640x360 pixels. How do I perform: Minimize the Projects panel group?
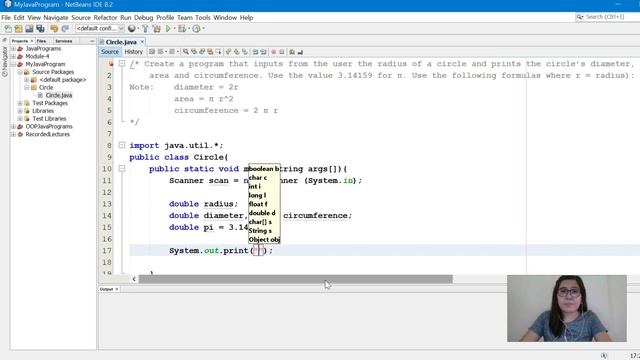click(x=92, y=41)
